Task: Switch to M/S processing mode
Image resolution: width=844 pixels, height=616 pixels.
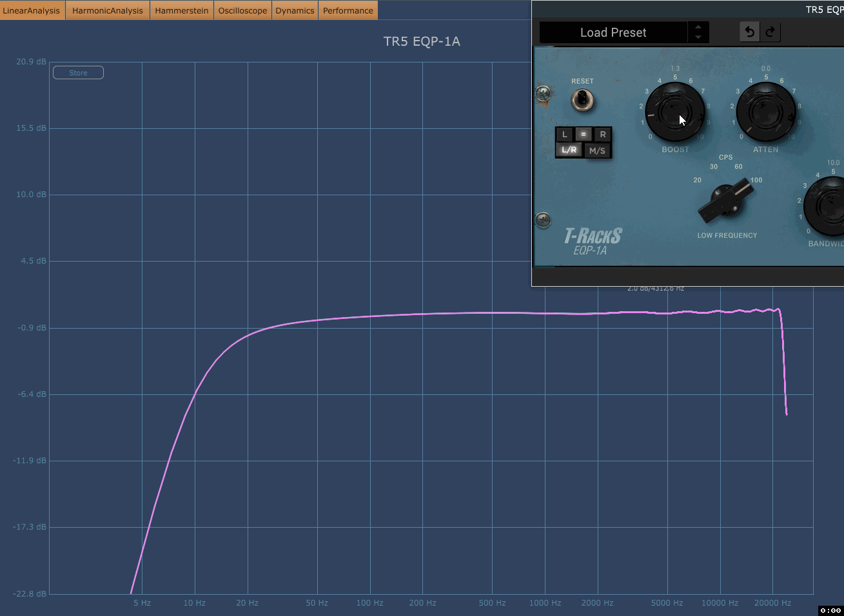Action: 598,151
